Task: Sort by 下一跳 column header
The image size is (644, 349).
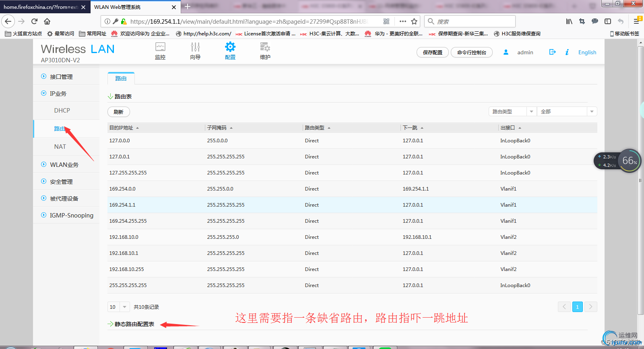Action: (413, 127)
